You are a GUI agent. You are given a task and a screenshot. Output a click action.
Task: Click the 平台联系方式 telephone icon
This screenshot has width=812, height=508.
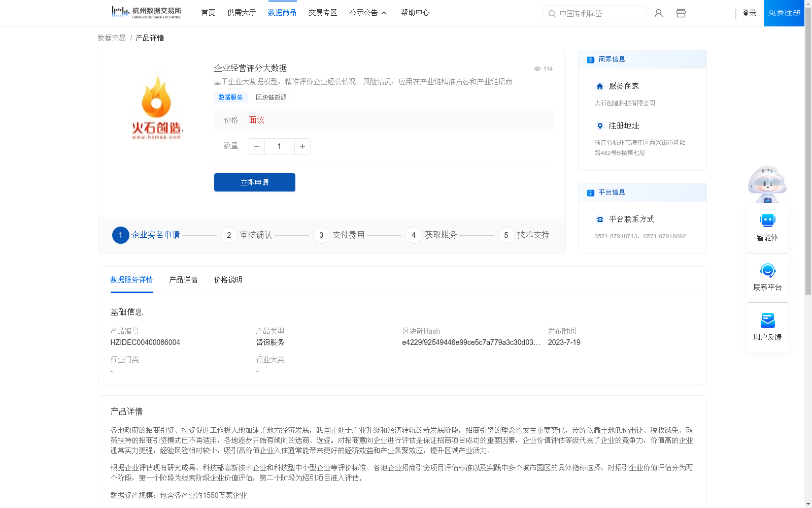pyautogui.click(x=600, y=219)
